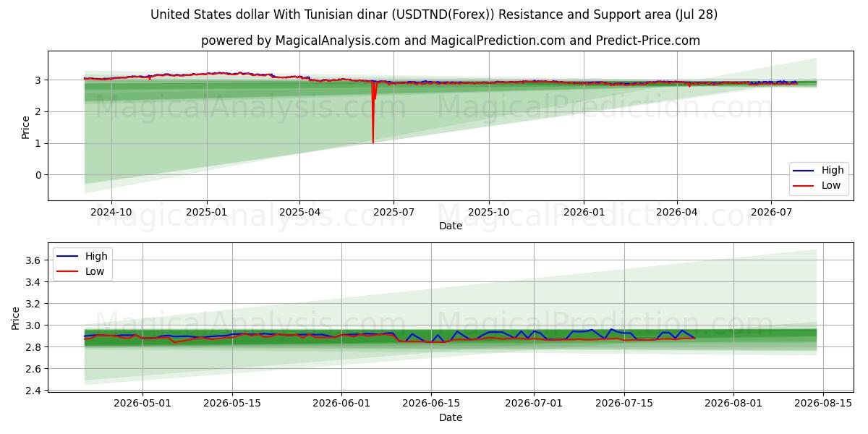
Task: Click the '2026-07-15' tick label
Action: point(624,403)
